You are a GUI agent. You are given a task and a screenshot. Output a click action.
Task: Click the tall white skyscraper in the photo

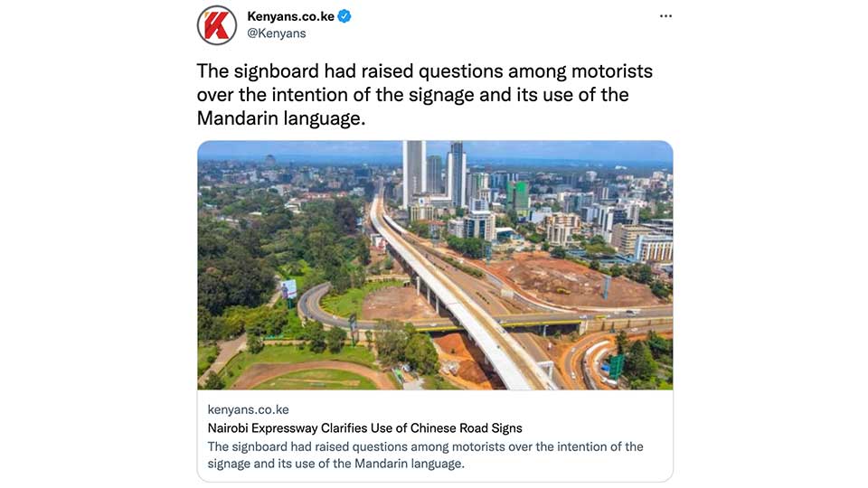point(413,174)
